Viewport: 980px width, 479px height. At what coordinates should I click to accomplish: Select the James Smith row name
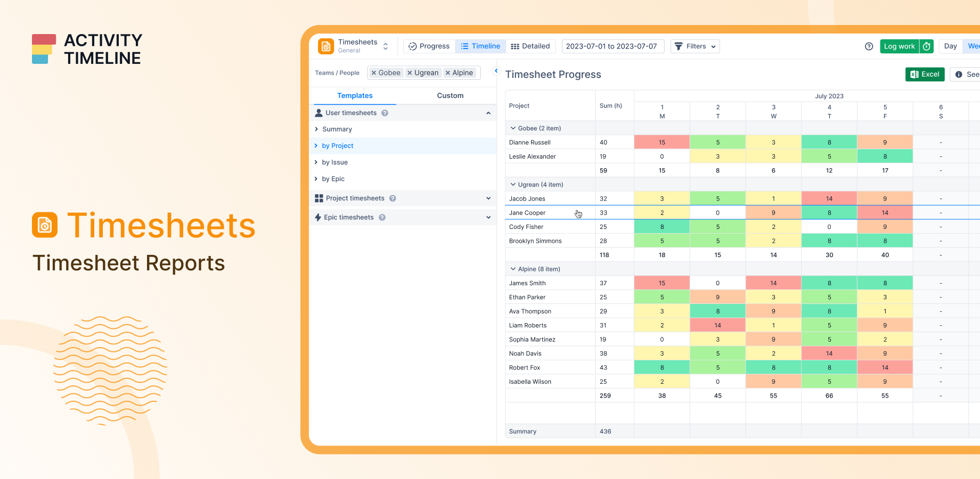[527, 283]
